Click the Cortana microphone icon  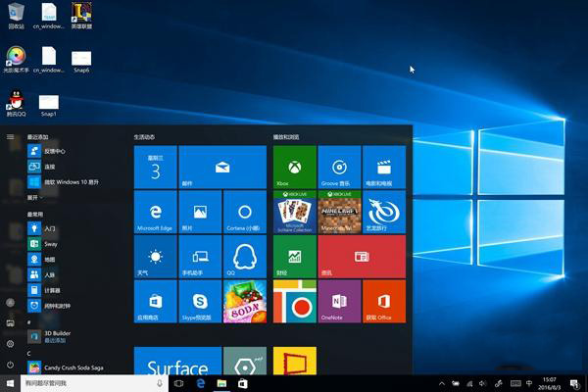[x=160, y=383]
